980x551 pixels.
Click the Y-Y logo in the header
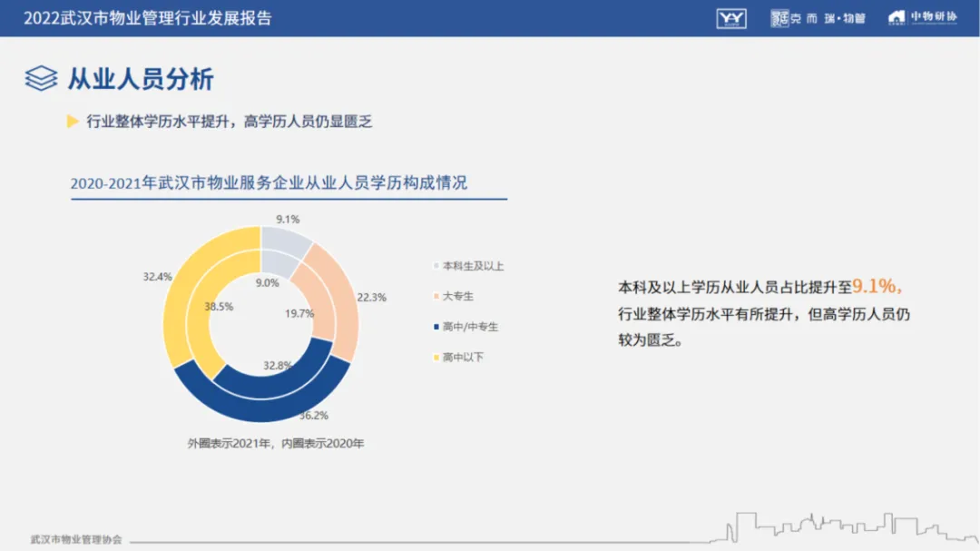pos(731,19)
